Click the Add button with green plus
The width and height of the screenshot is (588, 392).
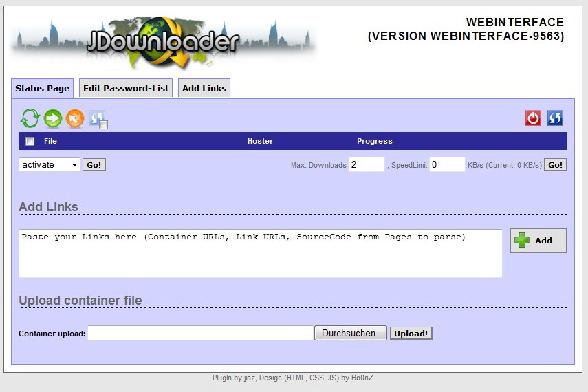click(x=538, y=241)
